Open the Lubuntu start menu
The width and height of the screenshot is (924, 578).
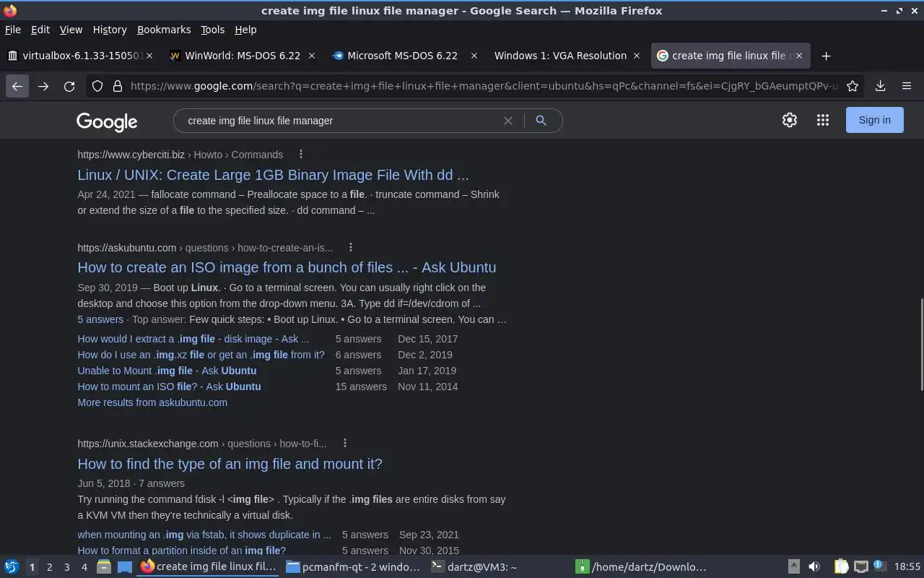pyautogui.click(x=12, y=566)
